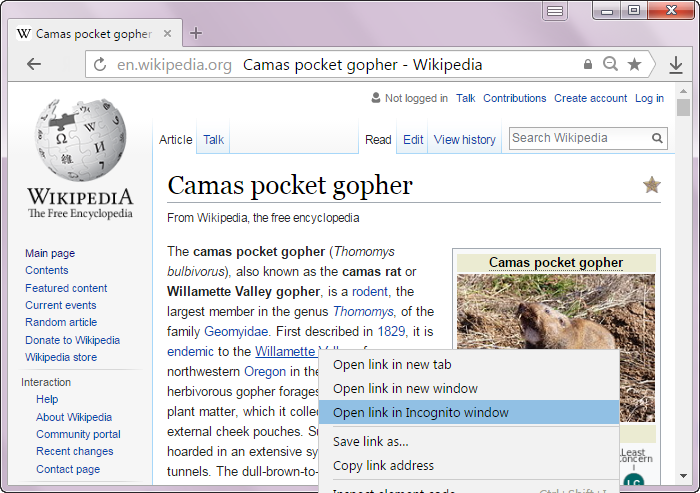Click the padlock security icon in address bar
700x493 pixels.
click(588, 64)
